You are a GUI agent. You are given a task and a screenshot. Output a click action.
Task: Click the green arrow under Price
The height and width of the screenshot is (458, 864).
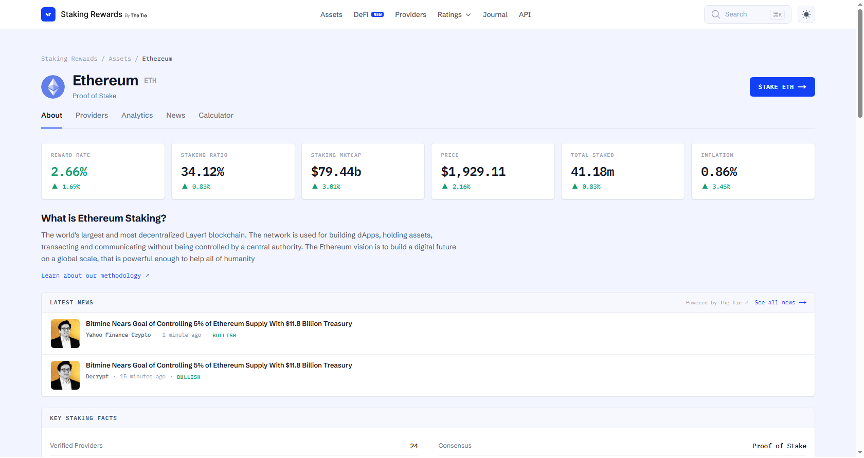(445, 187)
